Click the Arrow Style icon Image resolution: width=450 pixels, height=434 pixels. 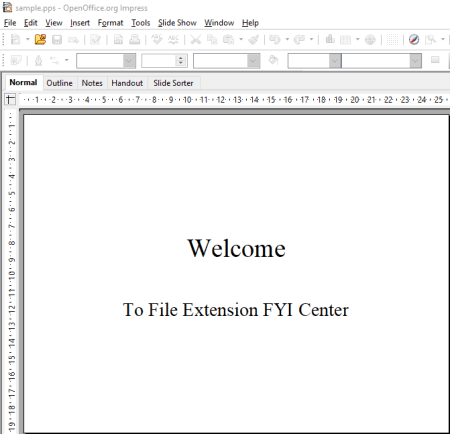[x=54, y=61]
